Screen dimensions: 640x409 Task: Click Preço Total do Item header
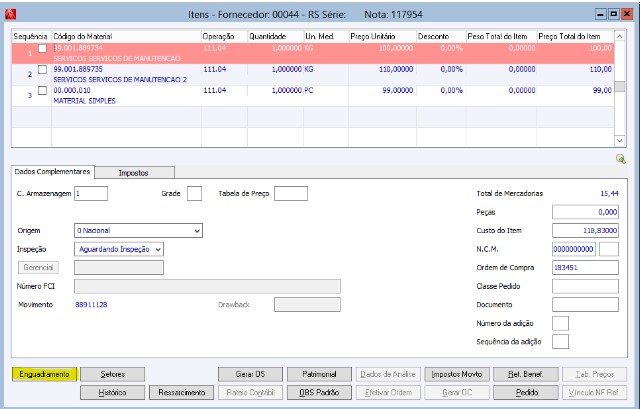tap(575, 36)
